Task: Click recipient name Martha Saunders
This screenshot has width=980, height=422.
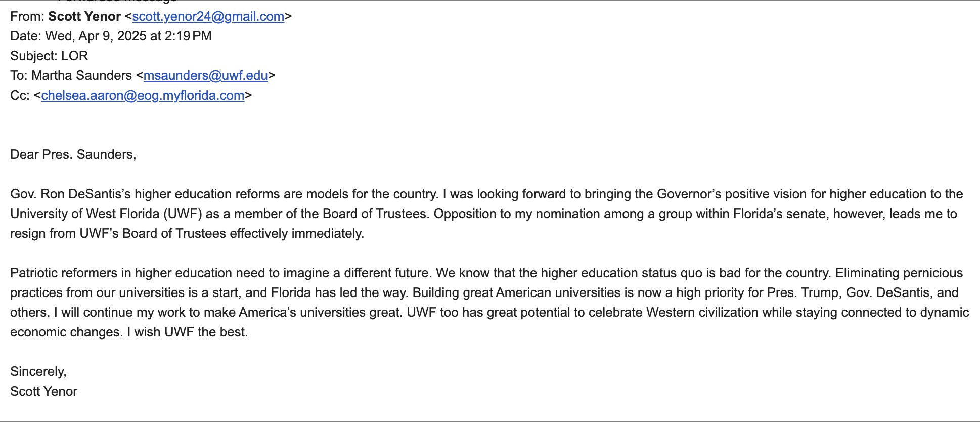Action: 81,76
